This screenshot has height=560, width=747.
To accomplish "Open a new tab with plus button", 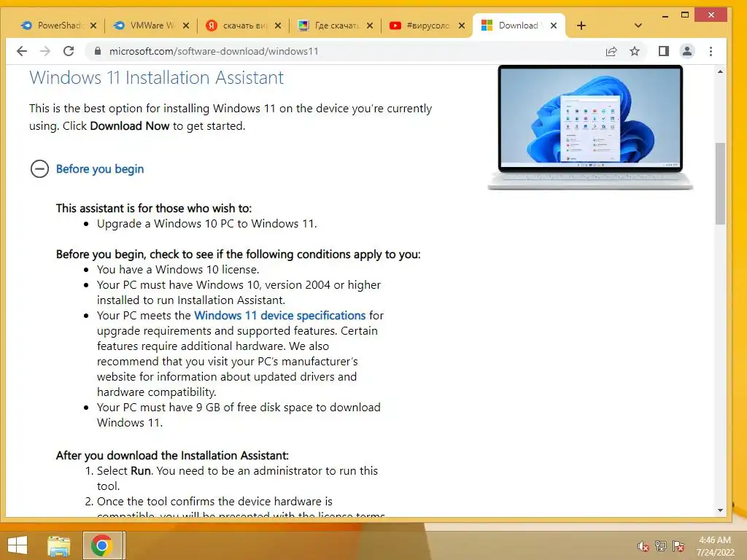I will [x=581, y=26].
